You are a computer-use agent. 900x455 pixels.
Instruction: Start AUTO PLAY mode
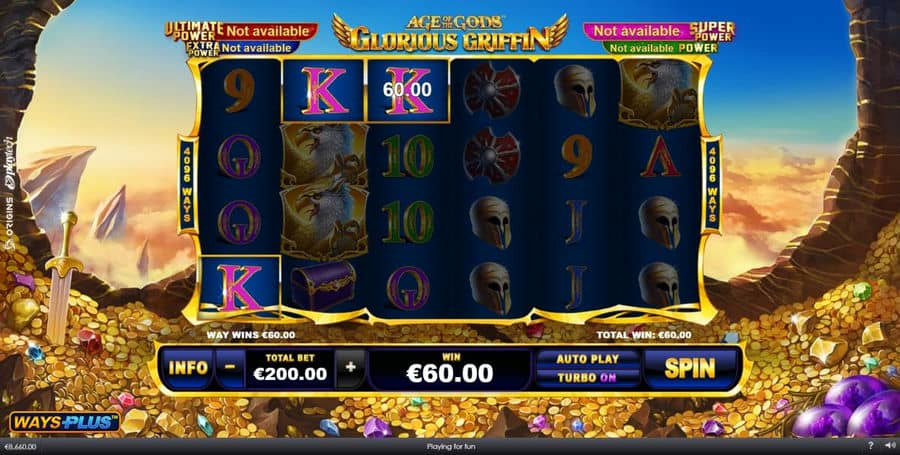tap(587, 359)
